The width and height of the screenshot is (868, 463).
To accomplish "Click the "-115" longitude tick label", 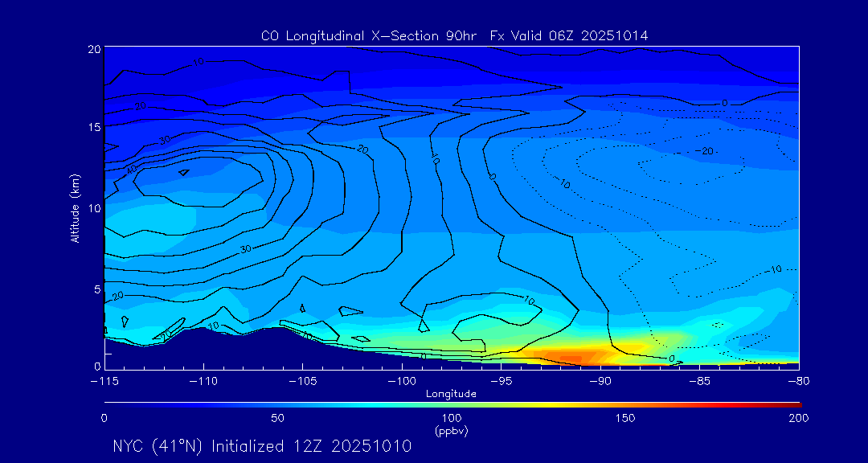I will (x=104, y=381).
